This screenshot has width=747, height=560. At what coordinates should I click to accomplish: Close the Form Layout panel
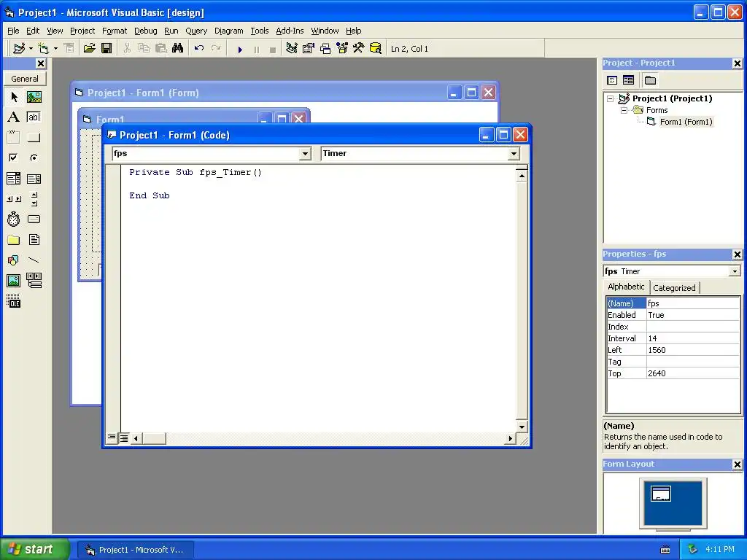tap(737, 464)
